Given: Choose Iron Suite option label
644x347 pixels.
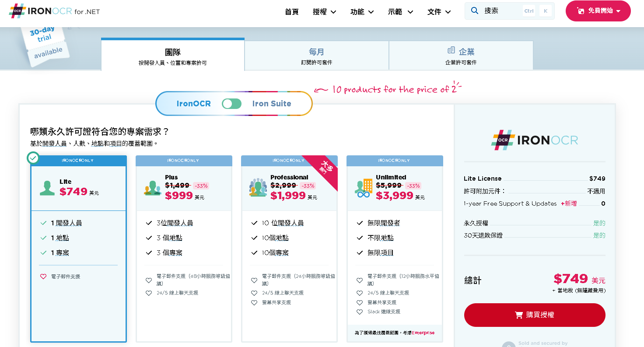Looking at the screenshot, I should pyautogui.click(x=272, y=104).
